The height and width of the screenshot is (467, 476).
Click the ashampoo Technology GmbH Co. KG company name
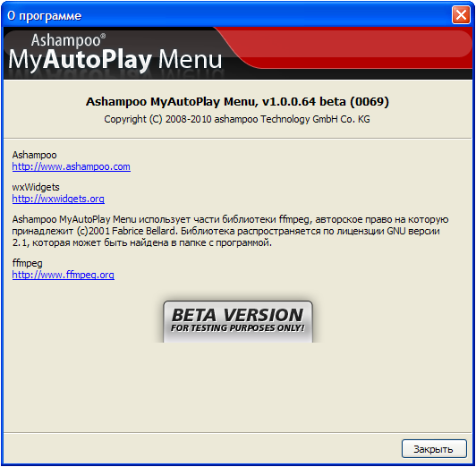click(292, 119)
